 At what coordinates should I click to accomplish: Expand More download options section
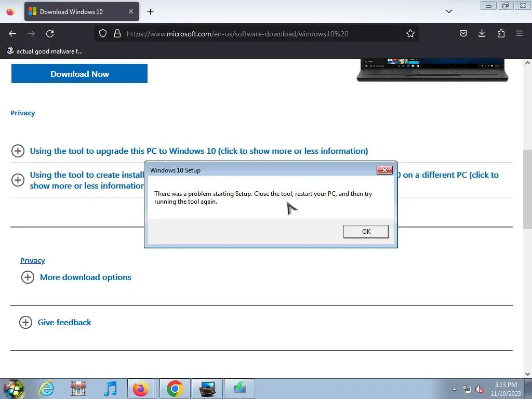coord(86,277)
